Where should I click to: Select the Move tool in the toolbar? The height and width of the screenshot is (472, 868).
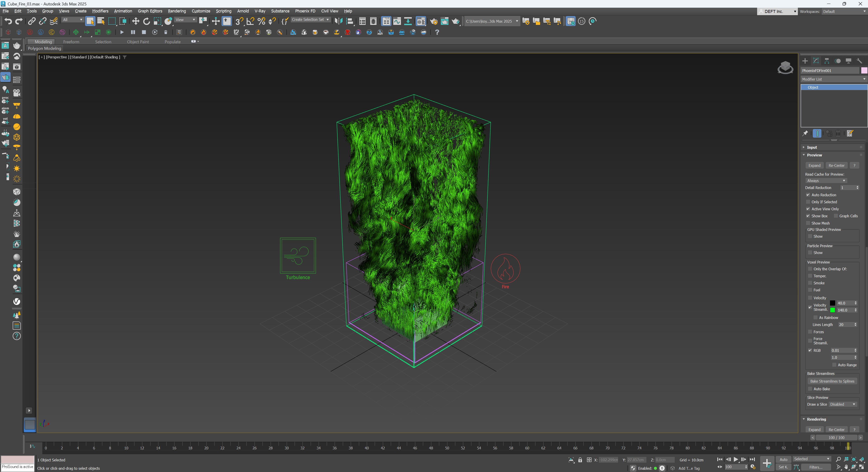click(x=136, y=21)
